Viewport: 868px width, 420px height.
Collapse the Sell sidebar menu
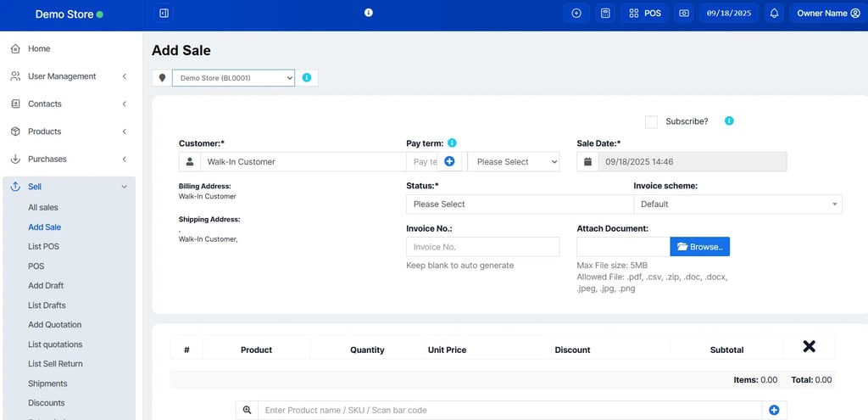(x=70, y=188)
